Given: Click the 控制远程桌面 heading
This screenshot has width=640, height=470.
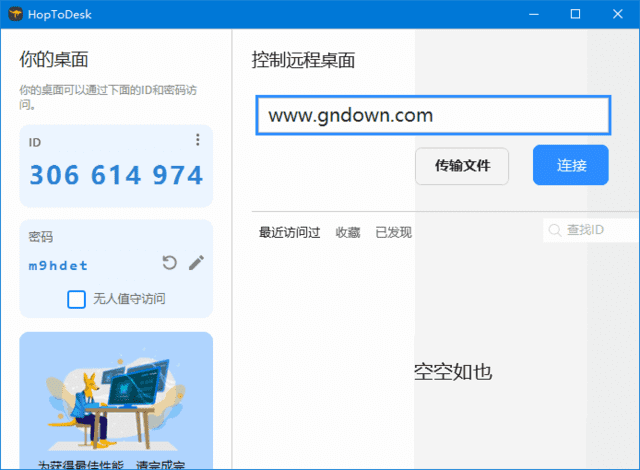Looking at the screenshot, I should 303,60.
